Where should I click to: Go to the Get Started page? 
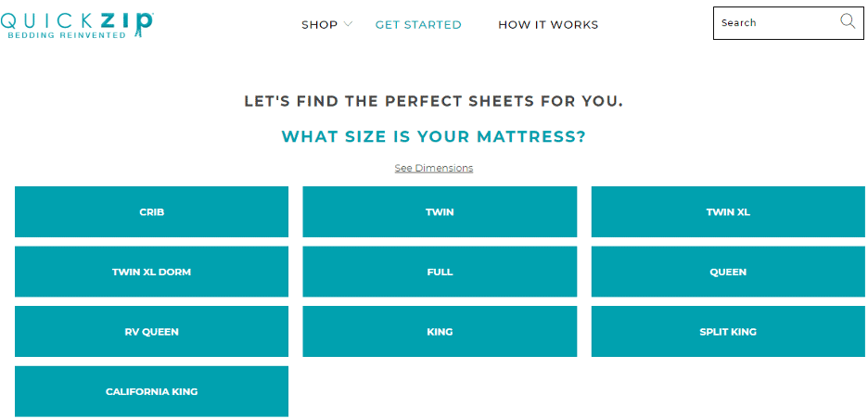pos(418,25)
